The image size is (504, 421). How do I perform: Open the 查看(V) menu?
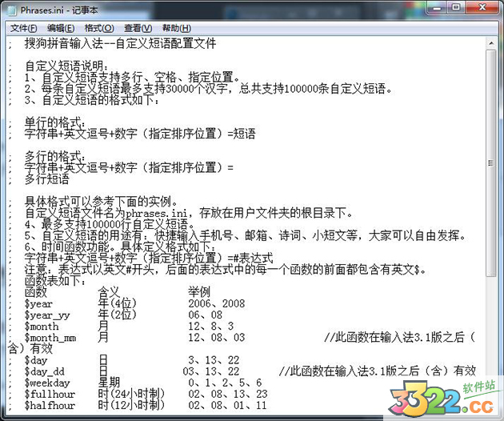click(138, 28)
